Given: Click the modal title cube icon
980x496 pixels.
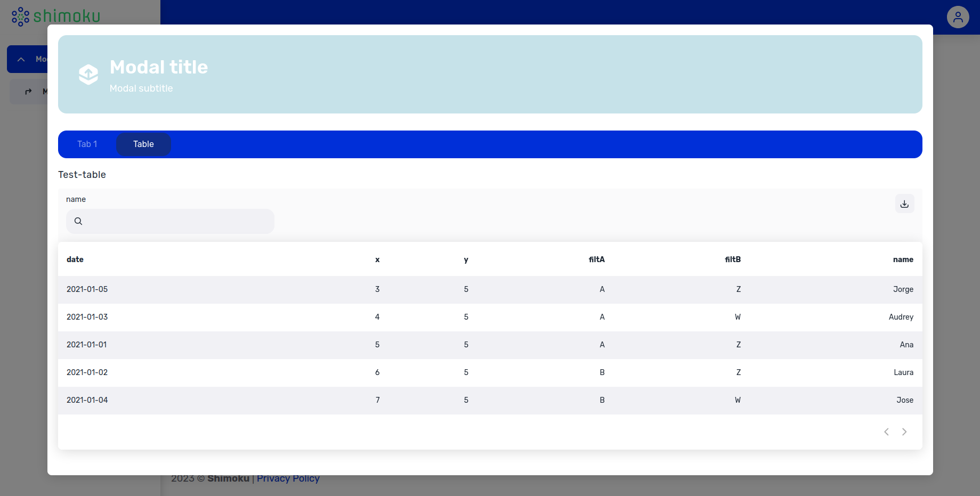Looking at the screenshot, I should click(x=88, y=74).
